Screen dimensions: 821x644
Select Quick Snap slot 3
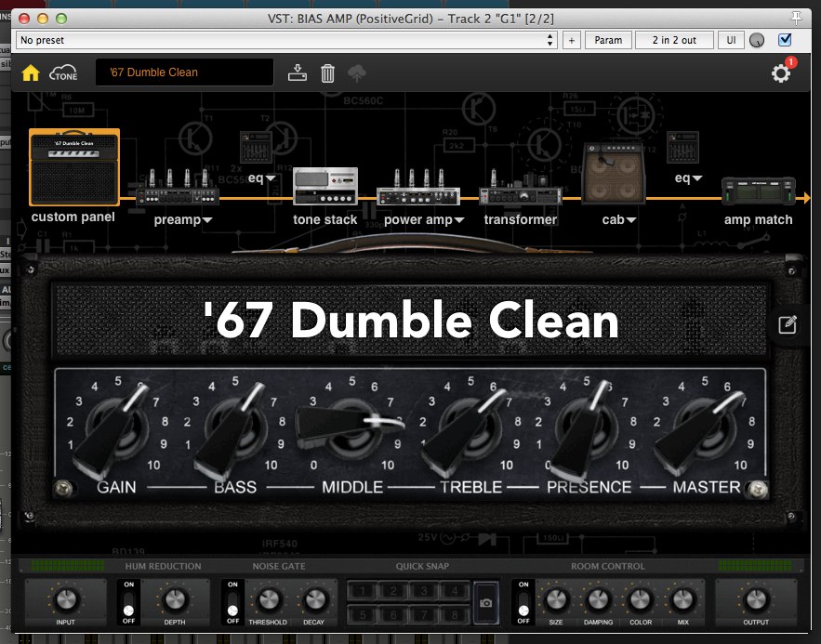coord(424,592)
